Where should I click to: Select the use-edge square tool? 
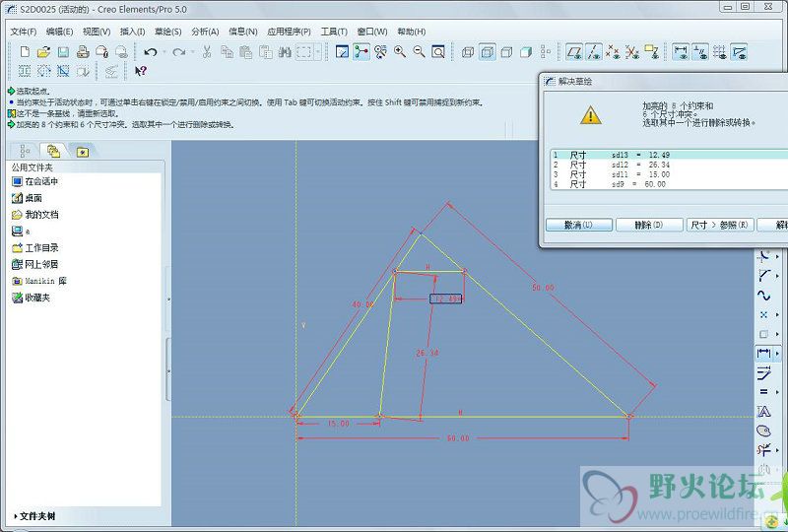pyautogui.click(x=764, y=334)
